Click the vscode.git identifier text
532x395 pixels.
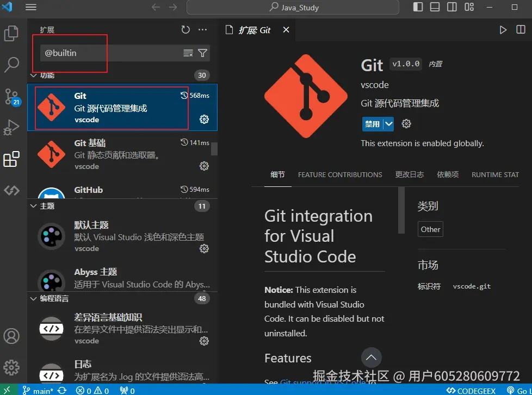pyautogui.click(x=472, y=286)
